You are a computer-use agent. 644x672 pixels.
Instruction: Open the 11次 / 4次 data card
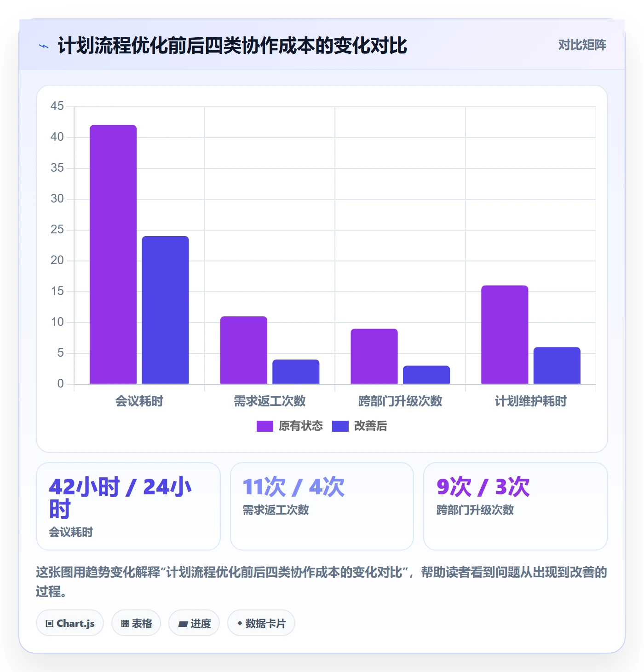click(322, 506)
